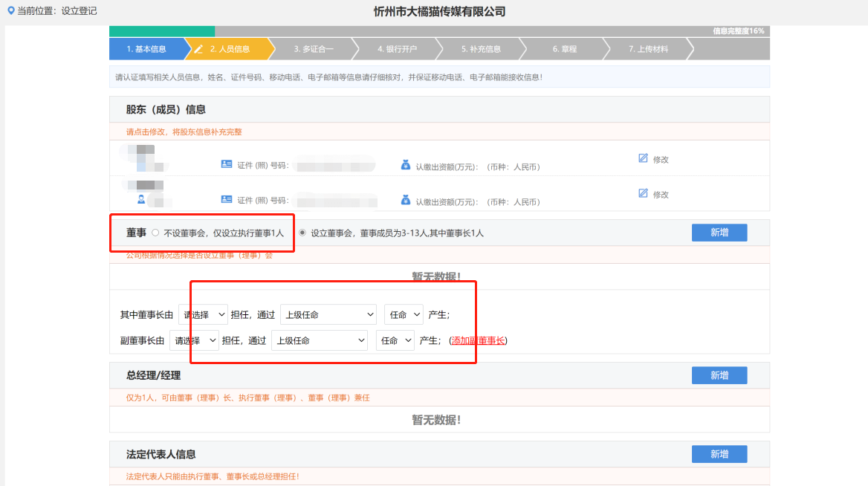
Task: Click the 仅为1人，可由董事 hint text
Action: [x=247, y=398]
